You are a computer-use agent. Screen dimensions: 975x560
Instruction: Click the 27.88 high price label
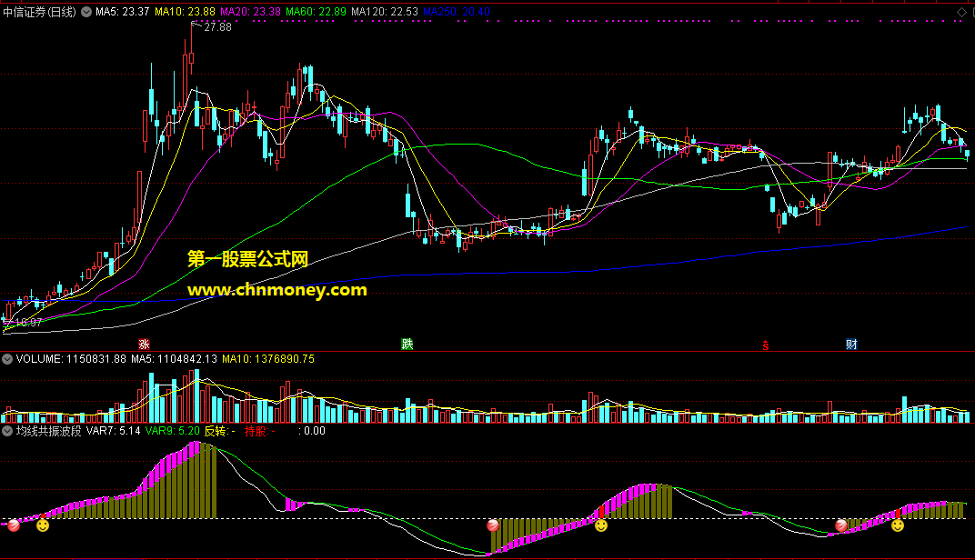(217, 27)
